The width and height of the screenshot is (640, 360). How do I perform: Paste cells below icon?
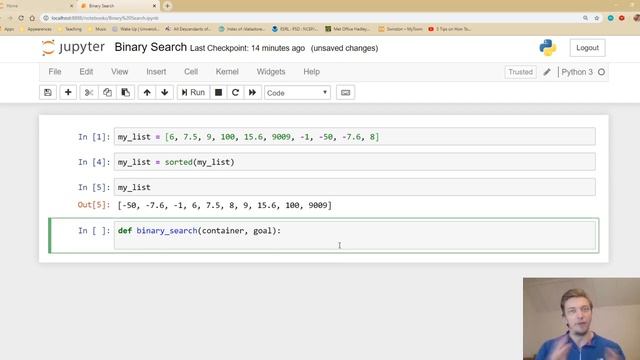[x=126, y=93]
